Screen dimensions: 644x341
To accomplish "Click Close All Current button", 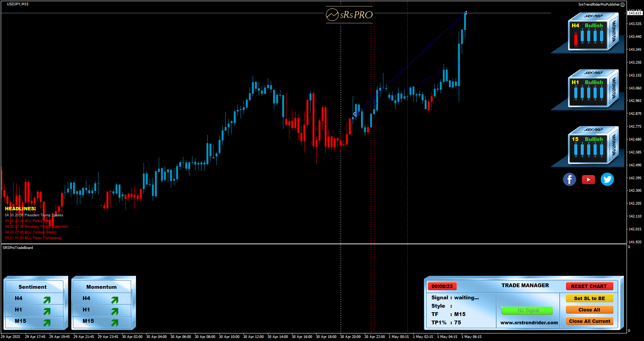I will tap(589, 321).
